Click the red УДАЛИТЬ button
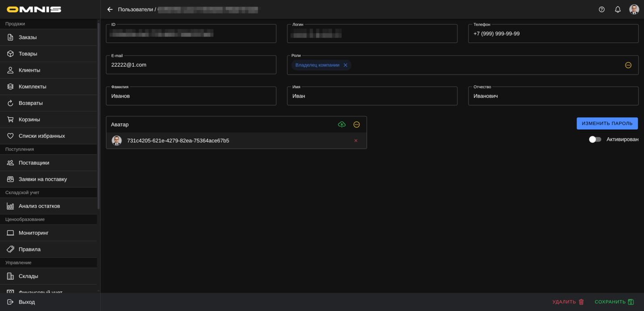 point(568,302)
